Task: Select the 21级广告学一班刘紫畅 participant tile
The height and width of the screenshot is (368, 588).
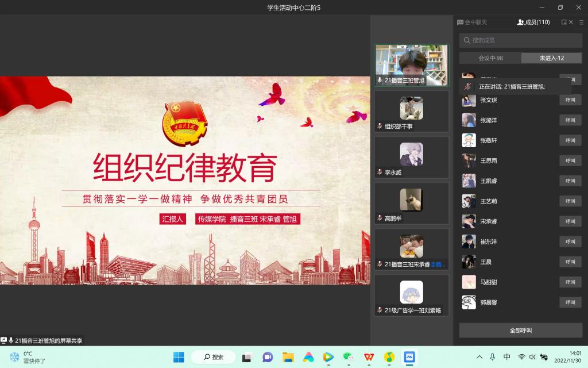Action: tap(411, 295)
